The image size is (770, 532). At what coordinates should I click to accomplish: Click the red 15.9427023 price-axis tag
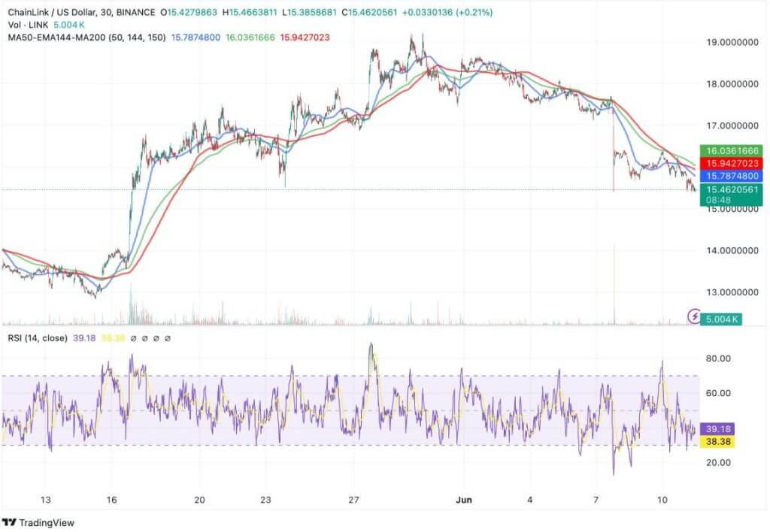[732, 163]
